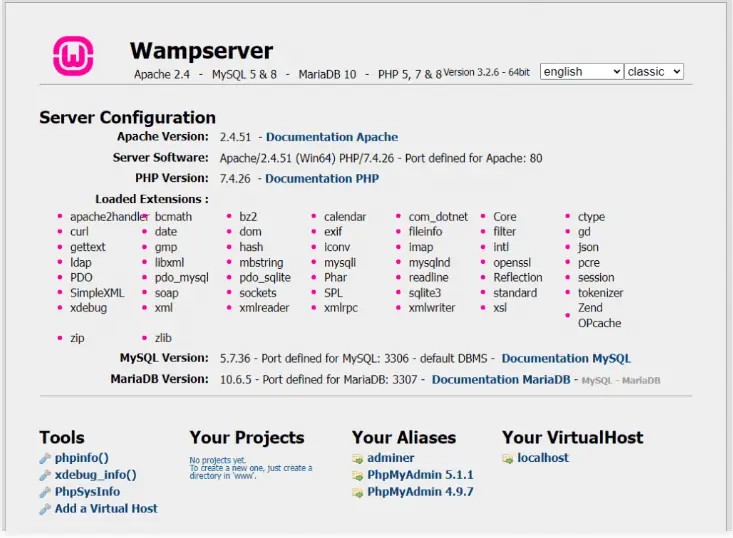Click the apache2handler extension entry
Image resolution: width=733 pixels, height=538 pixels.
click(x=109, y=217)
